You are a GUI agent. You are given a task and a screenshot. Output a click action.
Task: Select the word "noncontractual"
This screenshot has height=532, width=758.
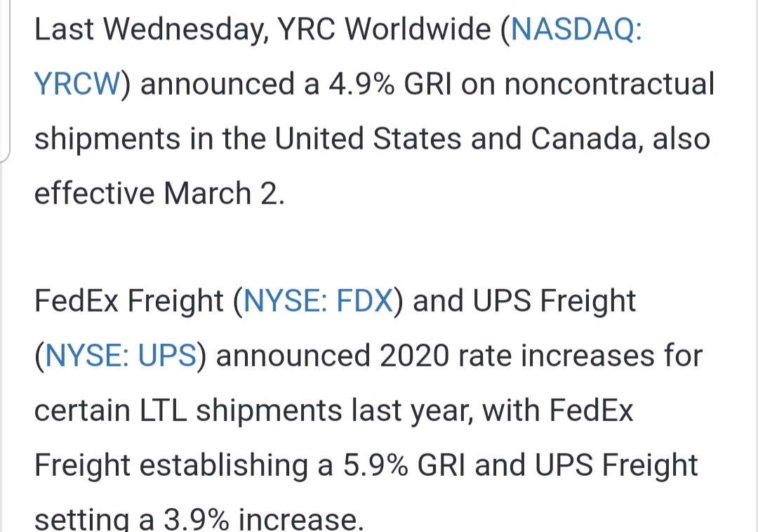coord(609,84)
